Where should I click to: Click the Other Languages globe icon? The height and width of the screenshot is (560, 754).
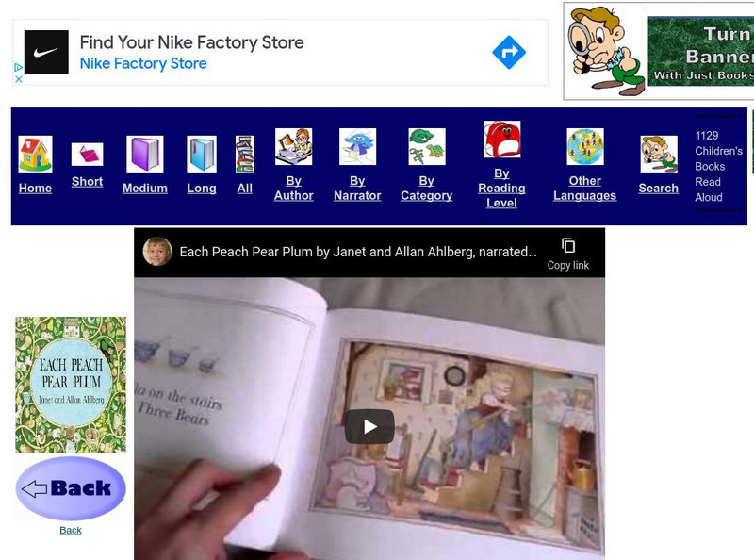[584, 146]
